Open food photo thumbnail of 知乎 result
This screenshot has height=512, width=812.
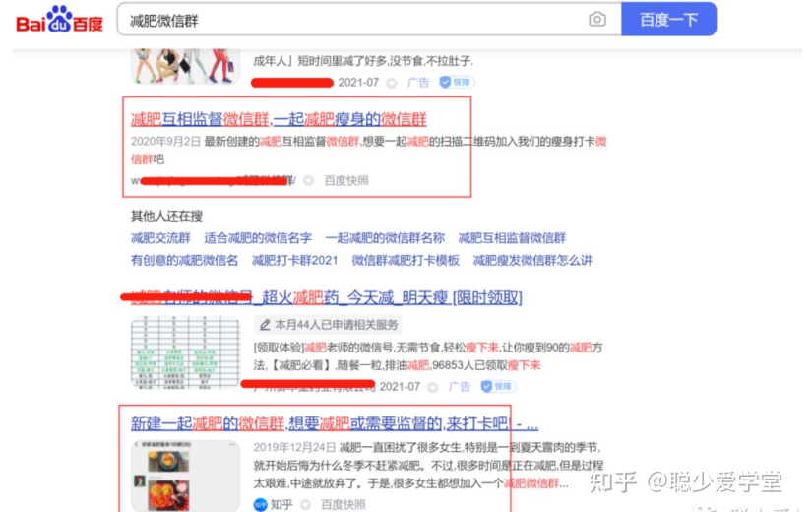point(185,476)
